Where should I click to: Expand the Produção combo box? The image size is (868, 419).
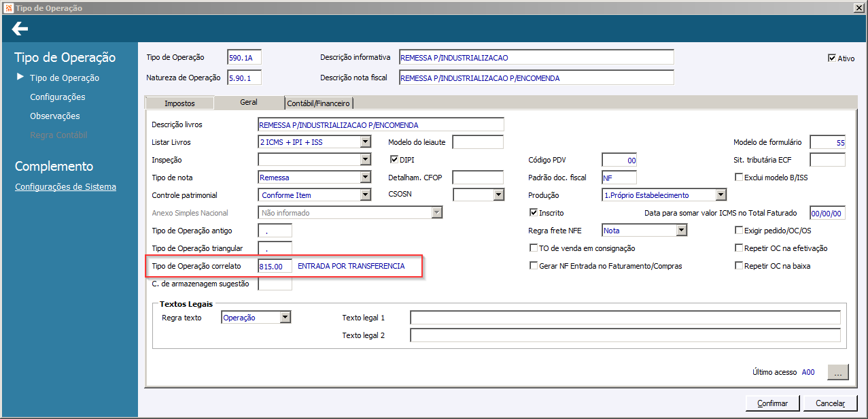721,195
